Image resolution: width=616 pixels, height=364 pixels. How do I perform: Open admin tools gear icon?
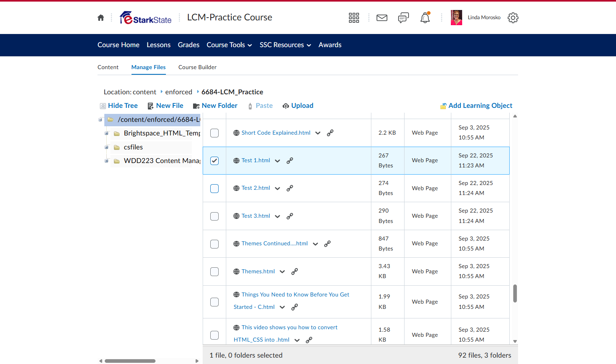[x=513, y=18]
